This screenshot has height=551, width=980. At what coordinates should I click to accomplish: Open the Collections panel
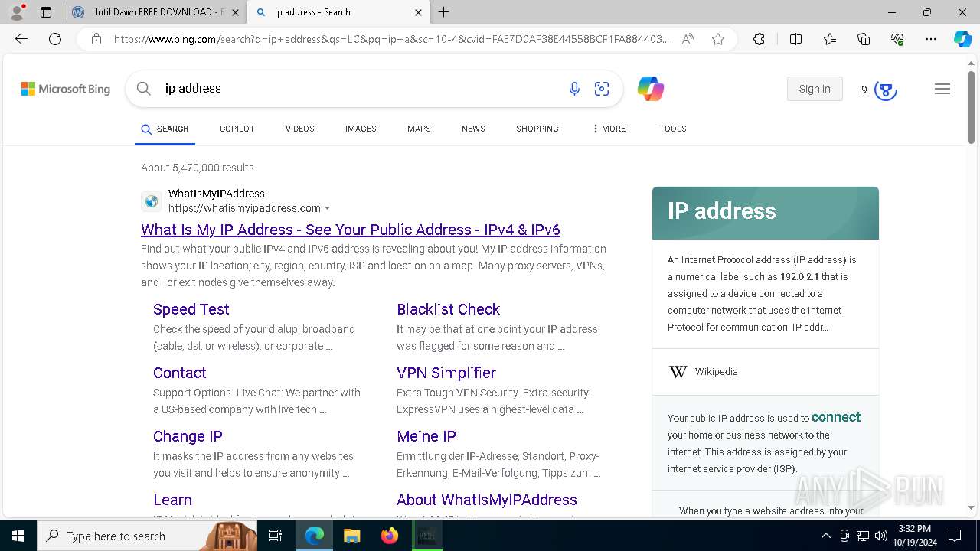(864, 39)
